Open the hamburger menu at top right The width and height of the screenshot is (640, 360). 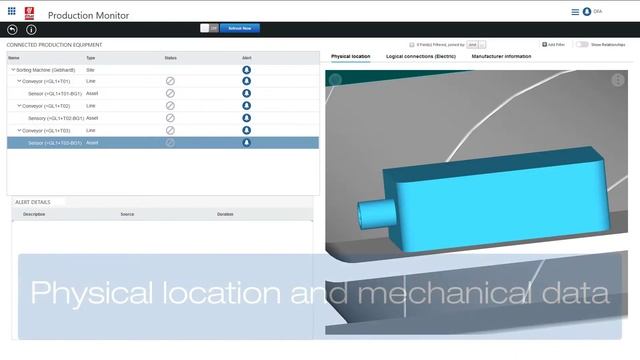(x=575, y=12)
